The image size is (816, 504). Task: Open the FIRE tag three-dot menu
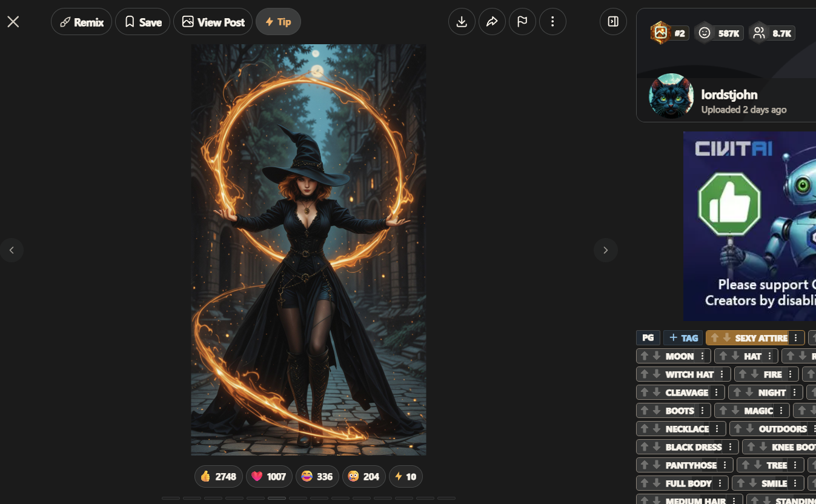point(791,374)
